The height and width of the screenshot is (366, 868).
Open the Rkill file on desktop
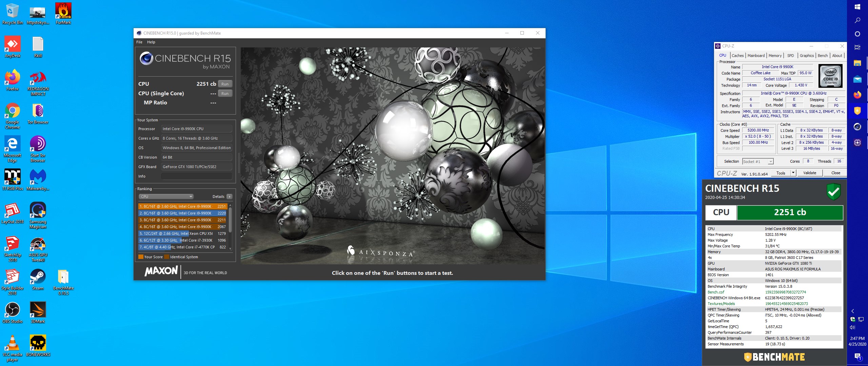pyautogui.click(x=38, y=47)
